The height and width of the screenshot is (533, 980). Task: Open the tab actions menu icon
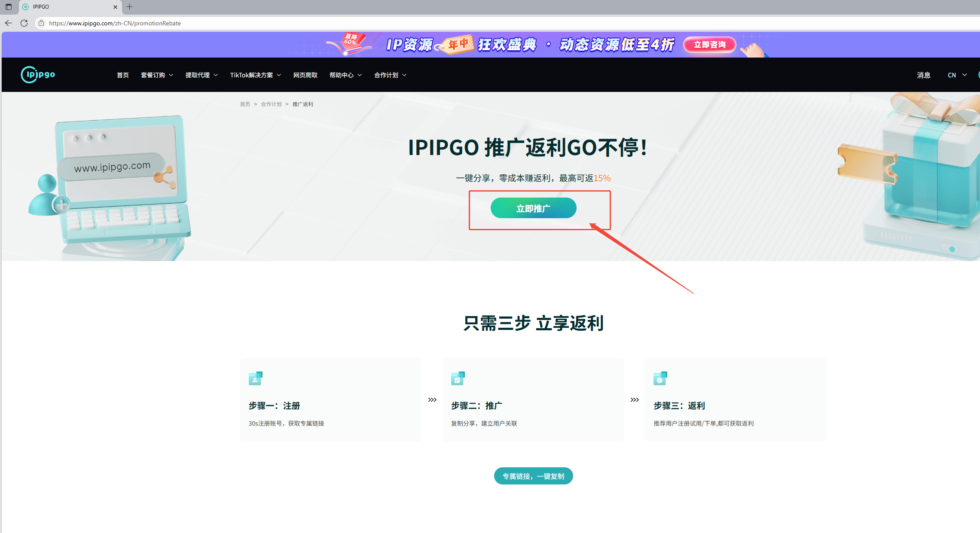9,7
